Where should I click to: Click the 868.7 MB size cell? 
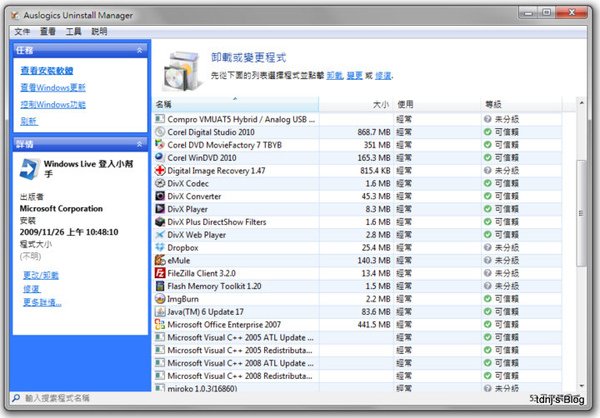pos(374,132)
